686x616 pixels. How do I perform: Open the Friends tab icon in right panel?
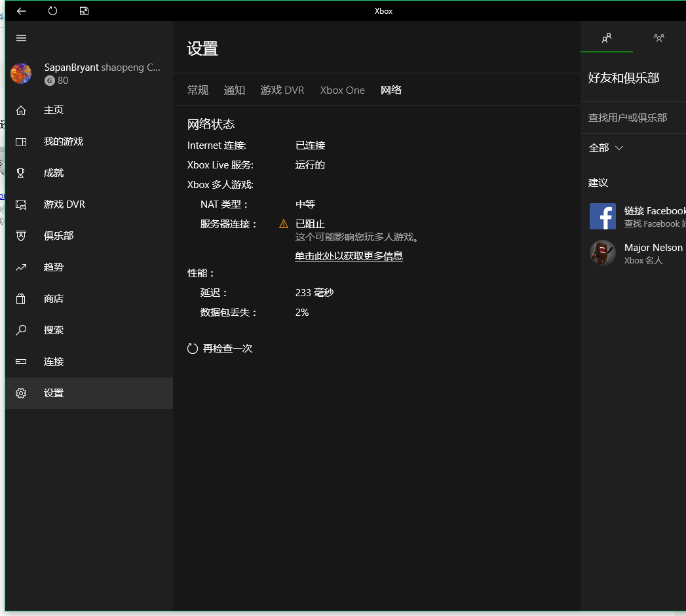pos(606,38)
